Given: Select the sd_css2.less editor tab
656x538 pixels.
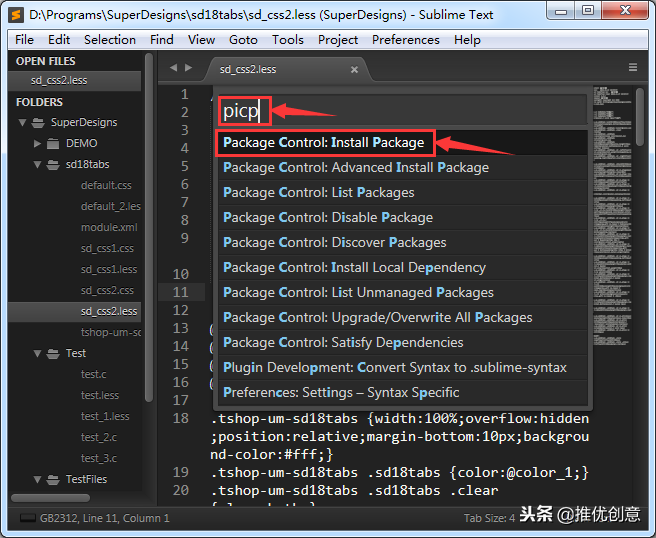Looking at the screenshot, I should pyautogui.click(x=287, y=69).
